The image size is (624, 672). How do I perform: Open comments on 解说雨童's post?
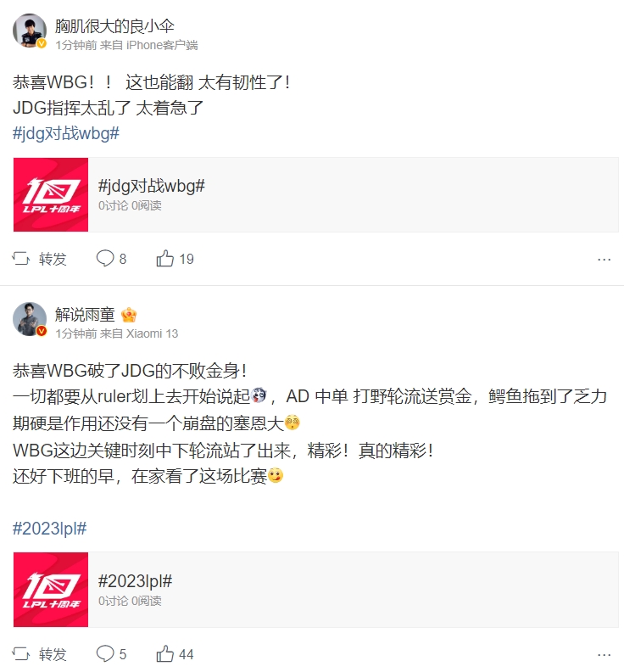tap(105, 654)
